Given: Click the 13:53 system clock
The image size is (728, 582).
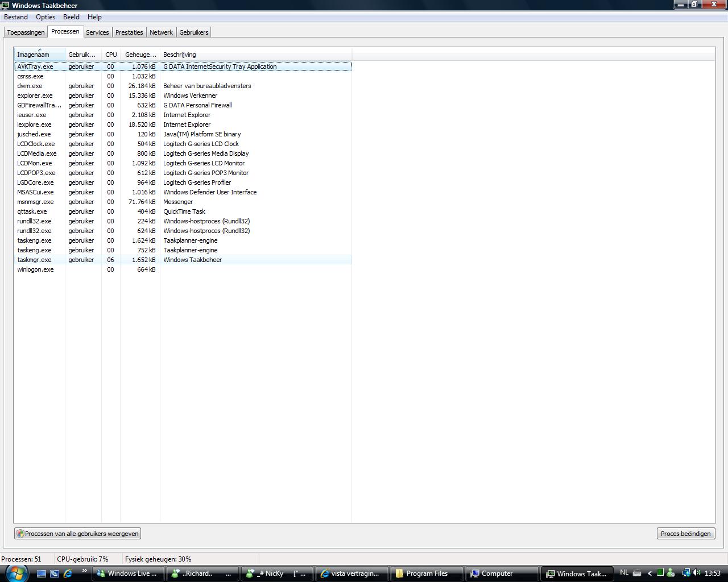Looking at the screenshot, I should 713,573.
